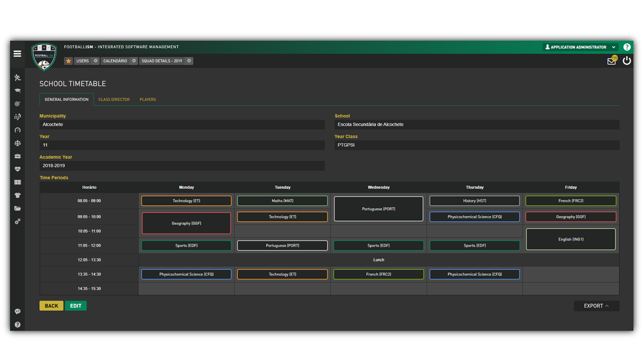Click the Horário column header
Image resolution: width=644 pixels, height=362 pixels.
(90, 187)
